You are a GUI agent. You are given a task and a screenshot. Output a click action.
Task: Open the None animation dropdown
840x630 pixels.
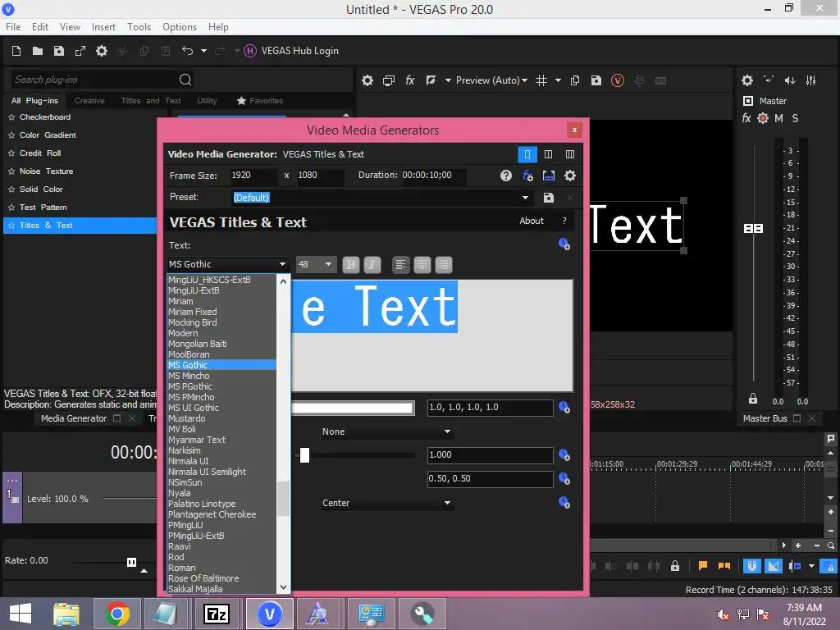click(386, 431)
